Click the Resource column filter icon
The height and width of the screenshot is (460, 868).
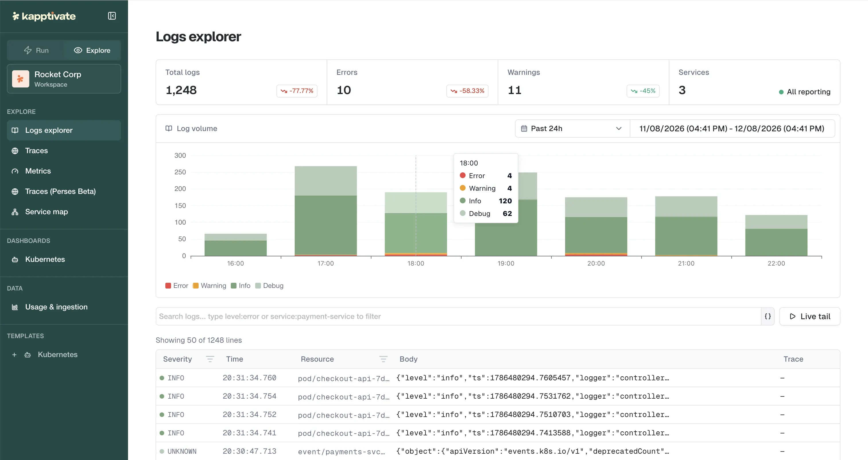[x=383, y=359]
